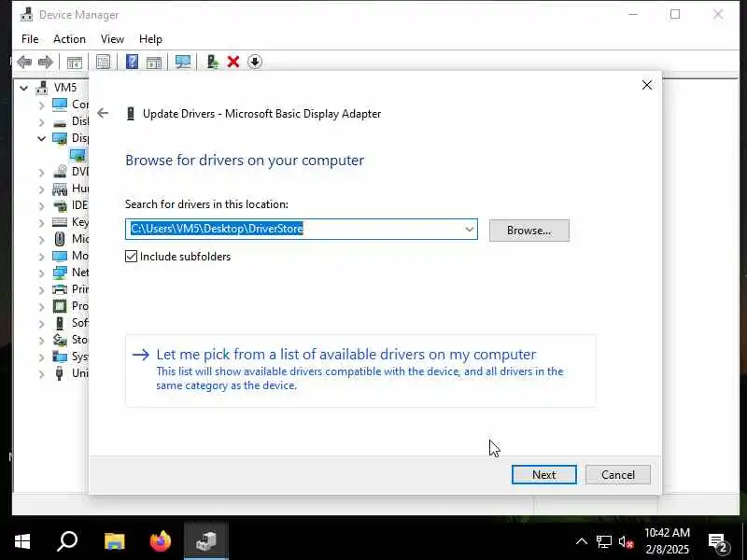Viewport: 747px width, 560px height.
Task: Open the Help menu
Action: pos(150,39)
